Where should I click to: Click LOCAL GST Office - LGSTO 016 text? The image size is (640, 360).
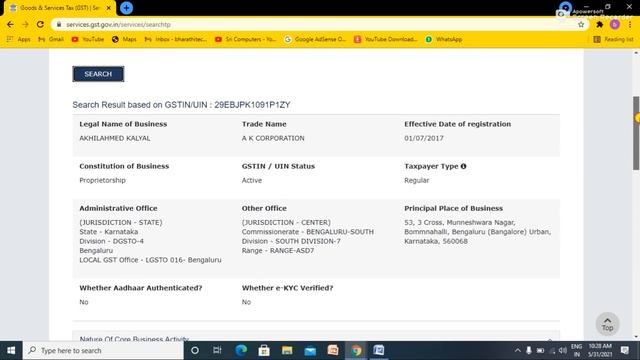point(150,260)
